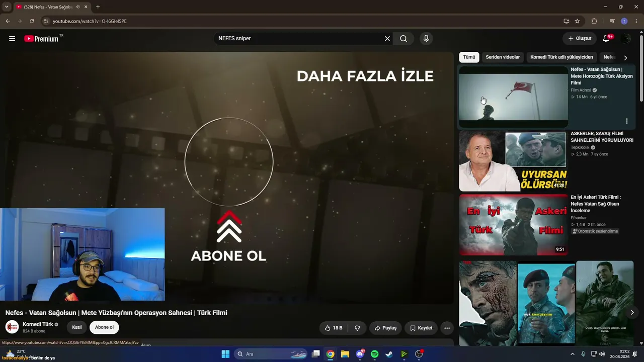Open File Explorer from taskbar

[345, 354]
